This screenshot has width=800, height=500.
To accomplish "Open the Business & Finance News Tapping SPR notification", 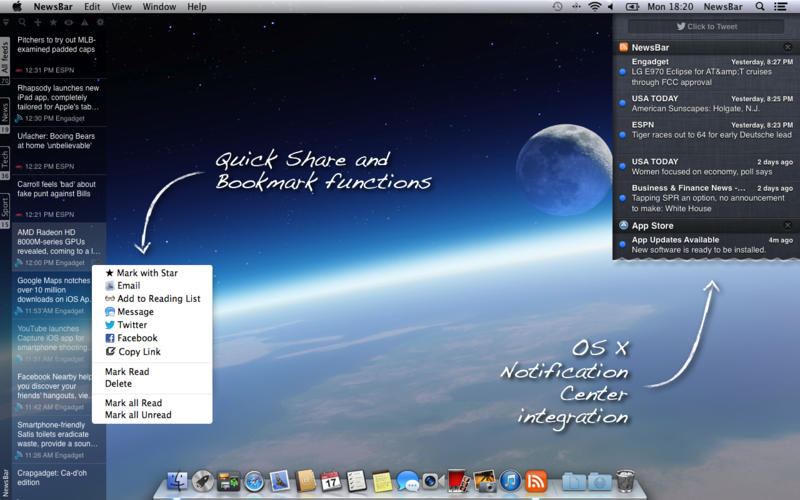I will click(x=706, y=198).
